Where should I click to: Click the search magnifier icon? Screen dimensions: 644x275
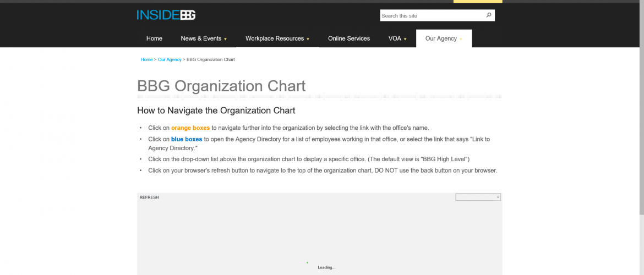pos(488,15)
